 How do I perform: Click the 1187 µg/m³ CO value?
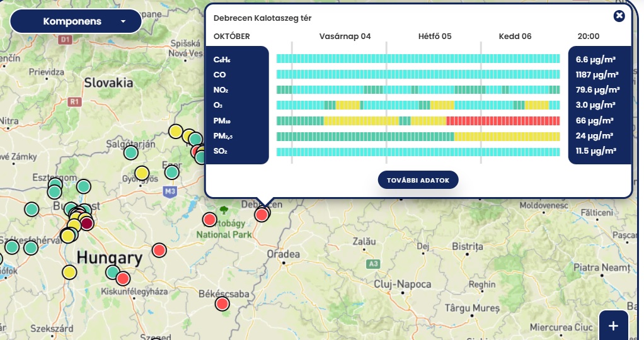pos(597,75)
